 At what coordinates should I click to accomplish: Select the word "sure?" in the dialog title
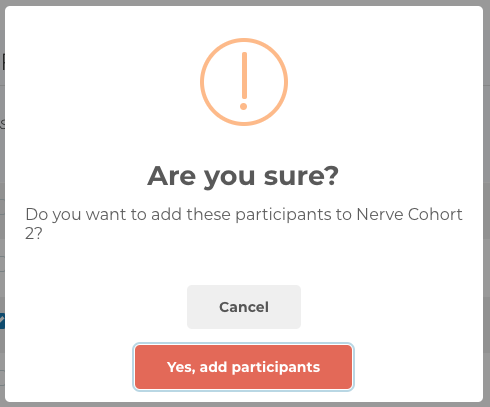click(x=301, y=176)
